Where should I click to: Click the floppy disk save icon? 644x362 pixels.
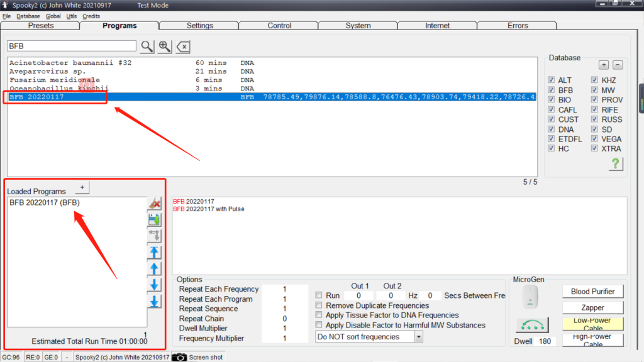pyautogui.click(x=154, y=220)
